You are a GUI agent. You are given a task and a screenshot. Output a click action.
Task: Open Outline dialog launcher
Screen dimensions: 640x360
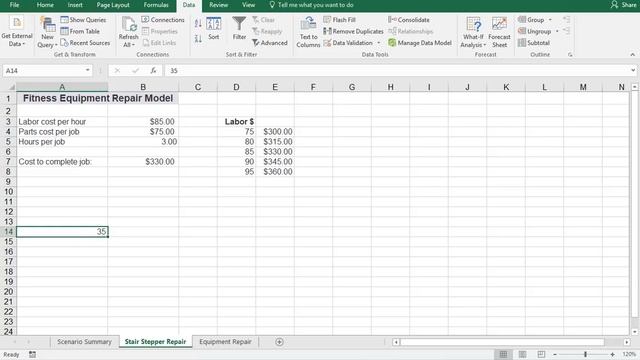tap(570, 54)
